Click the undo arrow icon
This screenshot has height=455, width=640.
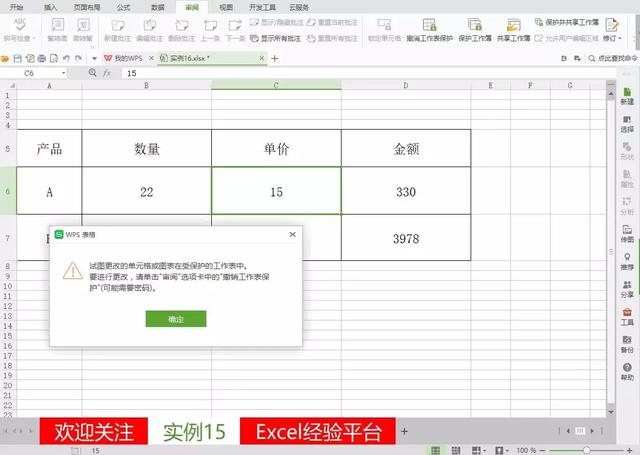coord(66,59)
